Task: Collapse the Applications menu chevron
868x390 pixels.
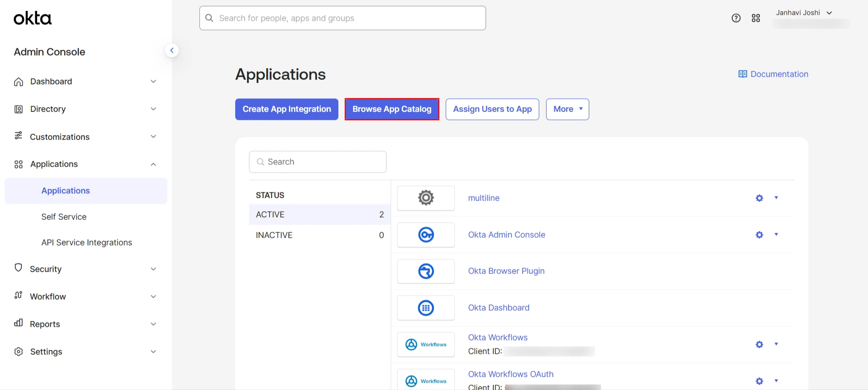Action: (154, 164)
